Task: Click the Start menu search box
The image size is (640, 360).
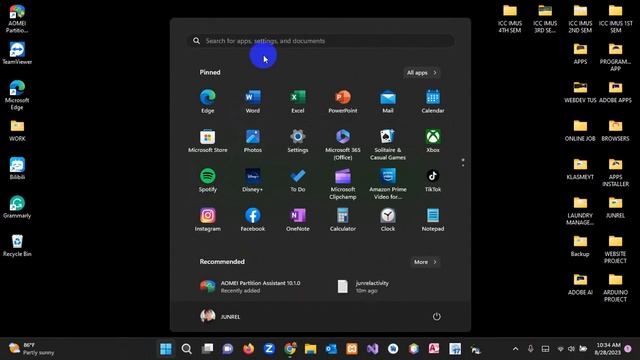Action: (x=320, y=41)
